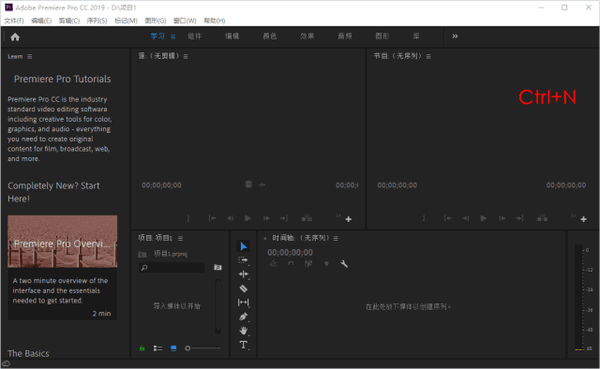Open the Source monitor panel menu
Viewport: 600px width, 369px height.
[x=186, y=56]
